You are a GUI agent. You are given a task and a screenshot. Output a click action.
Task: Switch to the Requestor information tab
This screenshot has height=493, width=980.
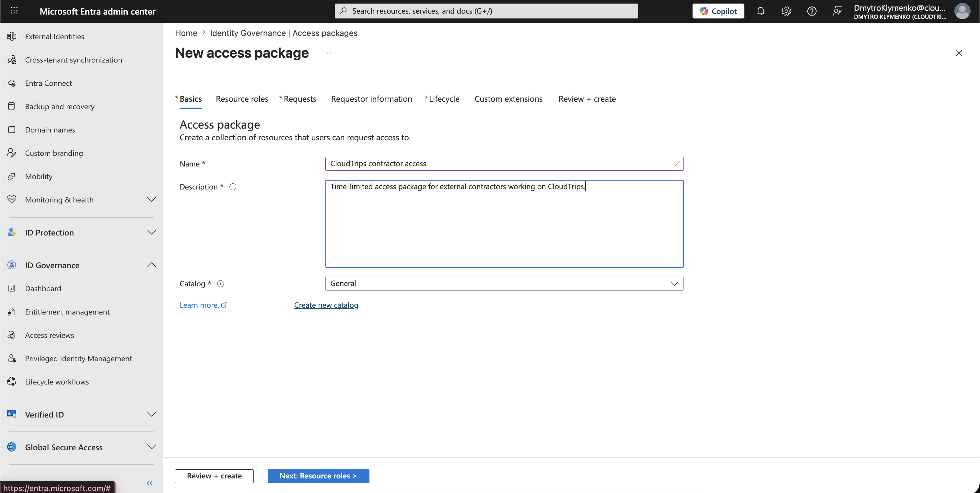(x=371, y=99)
